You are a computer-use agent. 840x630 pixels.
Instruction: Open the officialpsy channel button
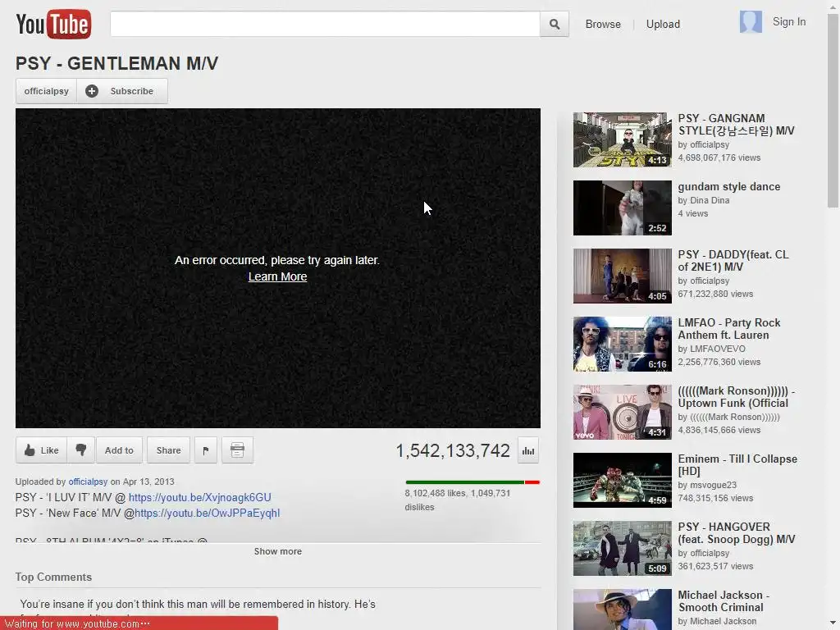pyautogui.click(x=46, y=91)
